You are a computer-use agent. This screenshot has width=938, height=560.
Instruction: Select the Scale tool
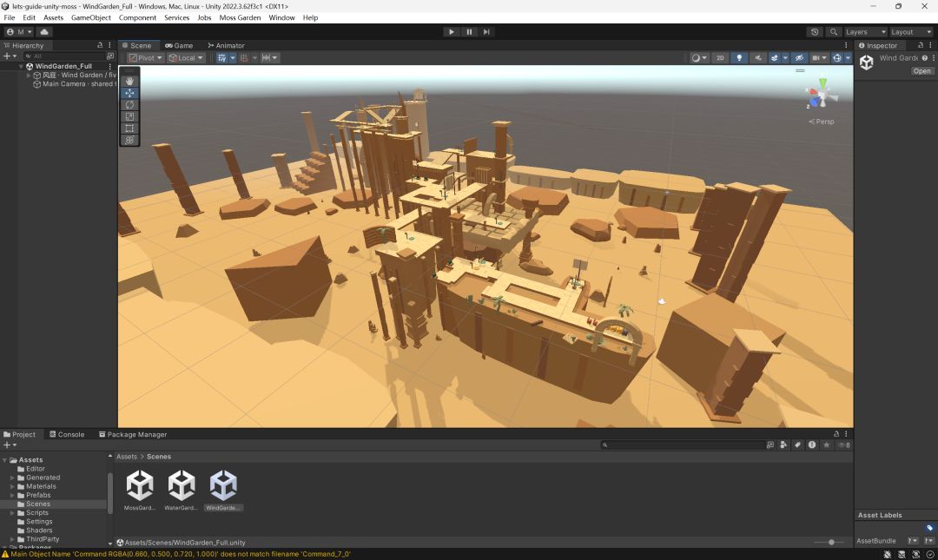(x=129, y=116)
